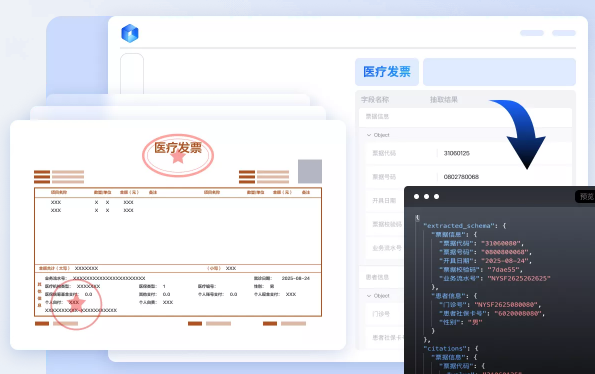Click the "citations" key in JSON
Image resolution: width=595 pixels, height=374 pixels.
pos(444,349)
